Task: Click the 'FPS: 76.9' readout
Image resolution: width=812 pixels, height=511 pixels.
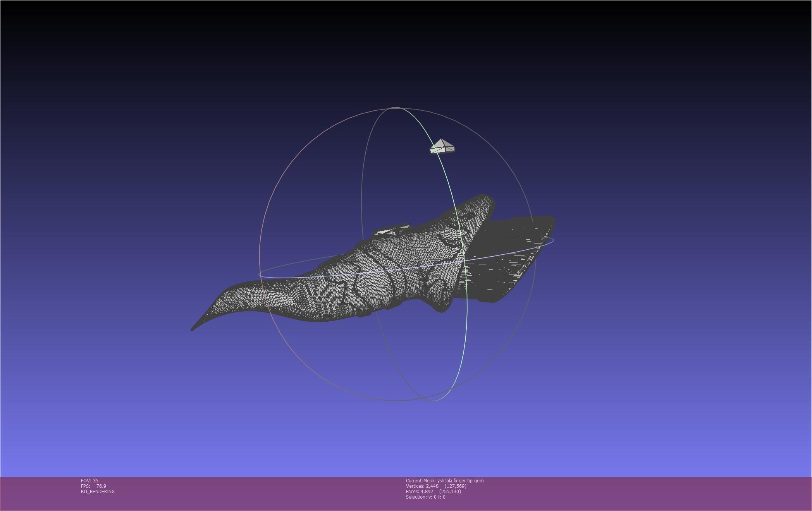Action: point(93,486)
